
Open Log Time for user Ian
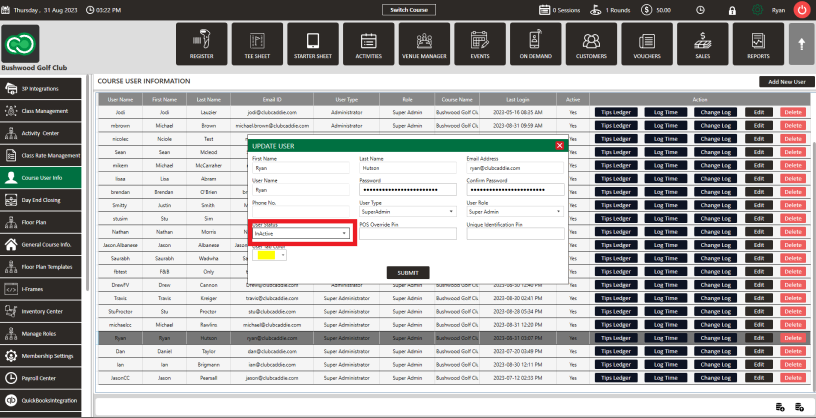point(666,364)
